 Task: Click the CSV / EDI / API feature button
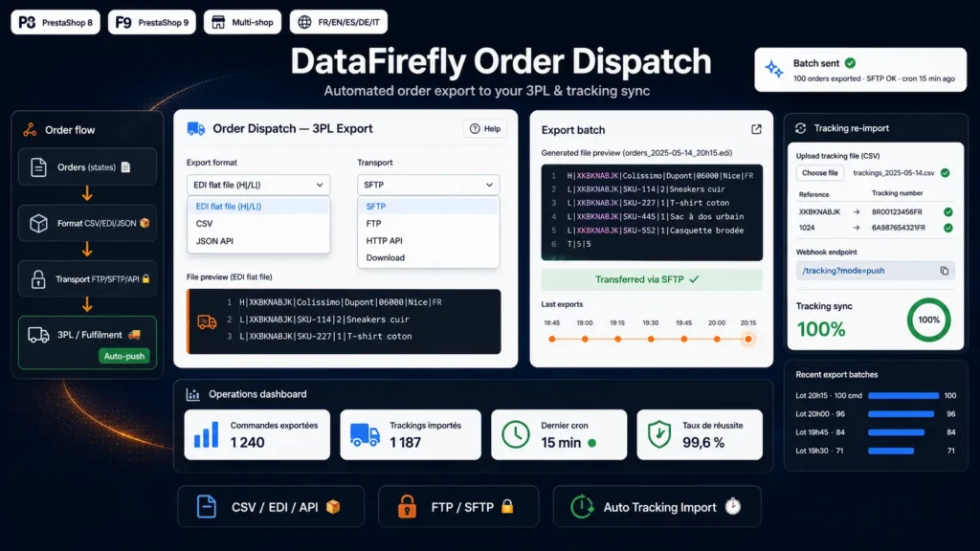(271, 507)
